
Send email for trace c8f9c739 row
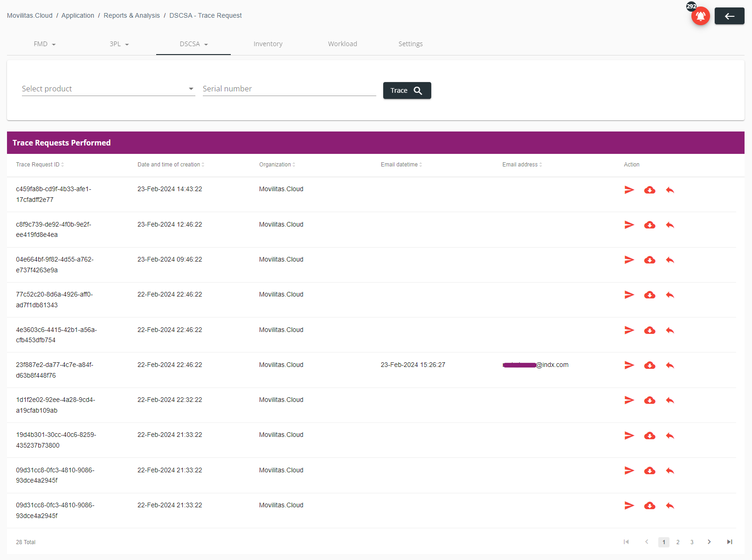(629, 225)
